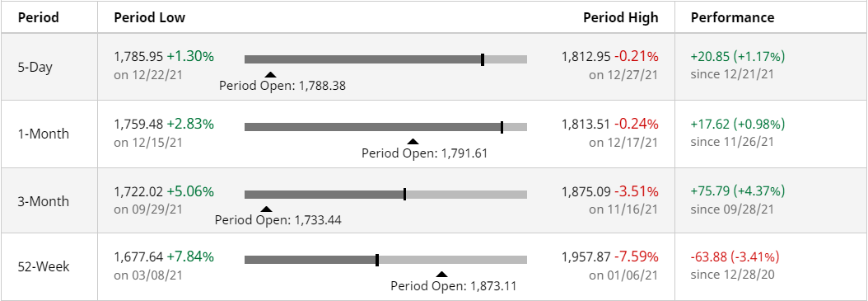Image resolution: width=868 pixels, height=301 pixels.
Task: Click the 5-Day current price bar marker
Action: 483,59
